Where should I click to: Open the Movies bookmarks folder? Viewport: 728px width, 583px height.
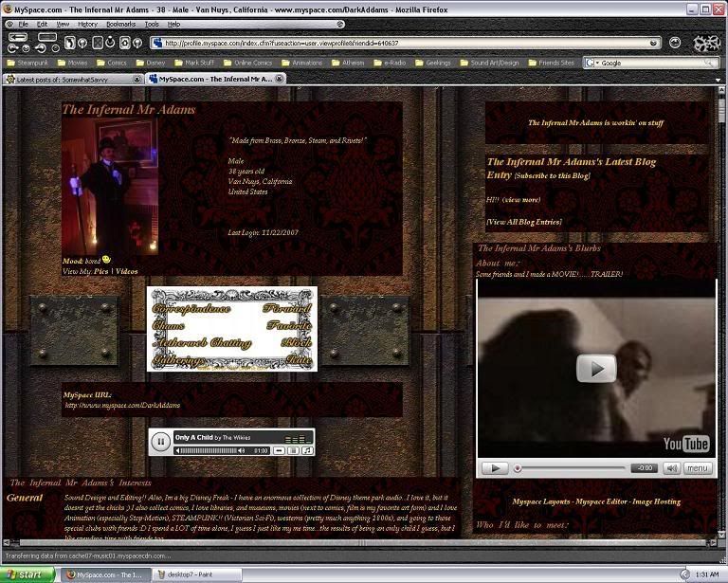[72, 63]
